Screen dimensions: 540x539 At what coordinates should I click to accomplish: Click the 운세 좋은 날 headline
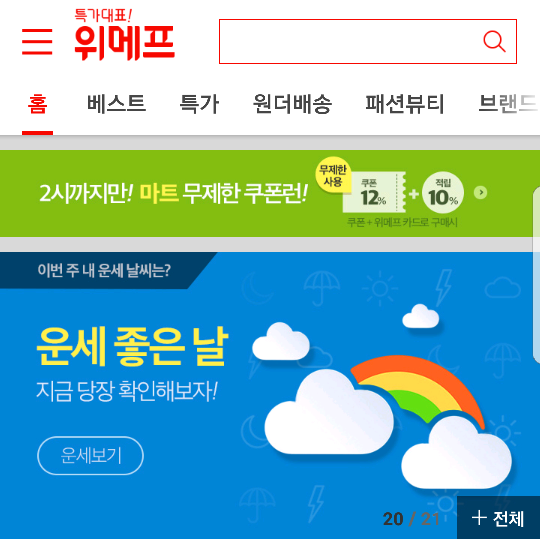click(132, 346)
